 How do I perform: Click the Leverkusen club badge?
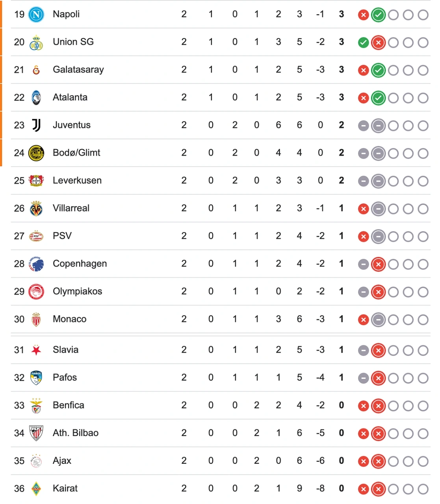tap(36, 181)
